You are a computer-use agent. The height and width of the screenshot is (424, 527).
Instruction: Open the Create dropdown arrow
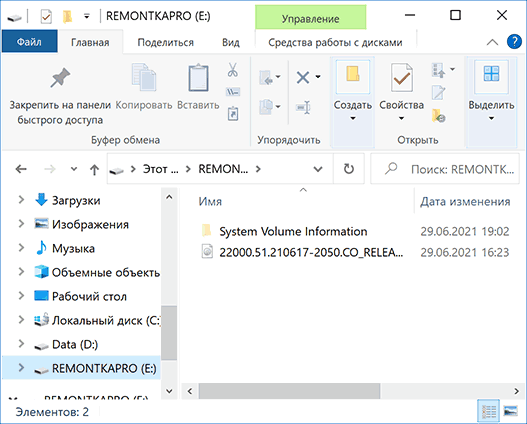click(353, 118)
